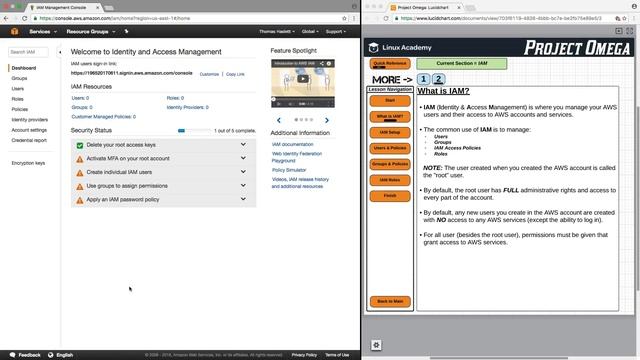The image size is (640, 360).
Task: Go to page 2 of the lesson
Action: click(438, 79)
